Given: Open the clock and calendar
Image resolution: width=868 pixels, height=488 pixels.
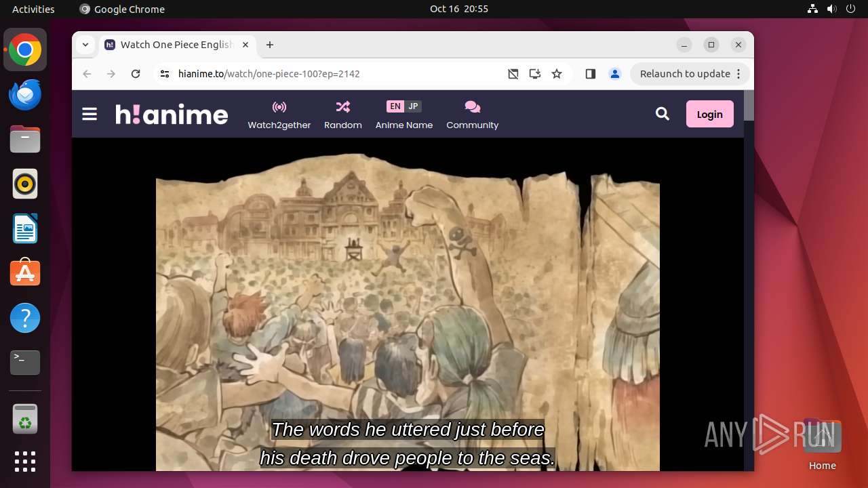Looking at the screenshot, I should (x=459, y=9).
